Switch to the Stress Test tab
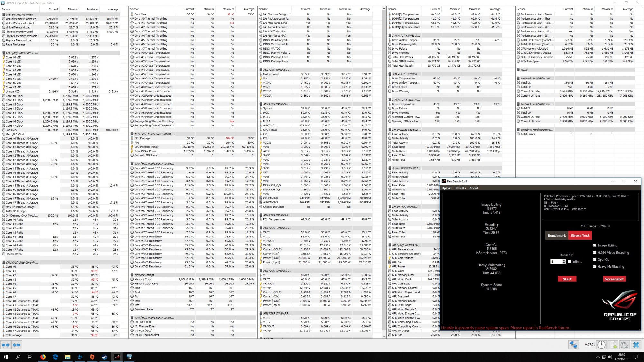 pyautogui.click(x=580, y=235)
